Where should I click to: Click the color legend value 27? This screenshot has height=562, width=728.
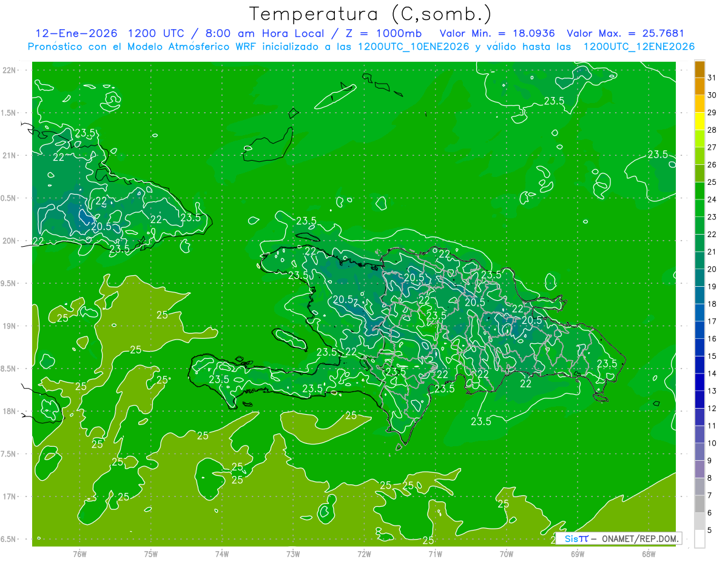(x=712, y=147)
